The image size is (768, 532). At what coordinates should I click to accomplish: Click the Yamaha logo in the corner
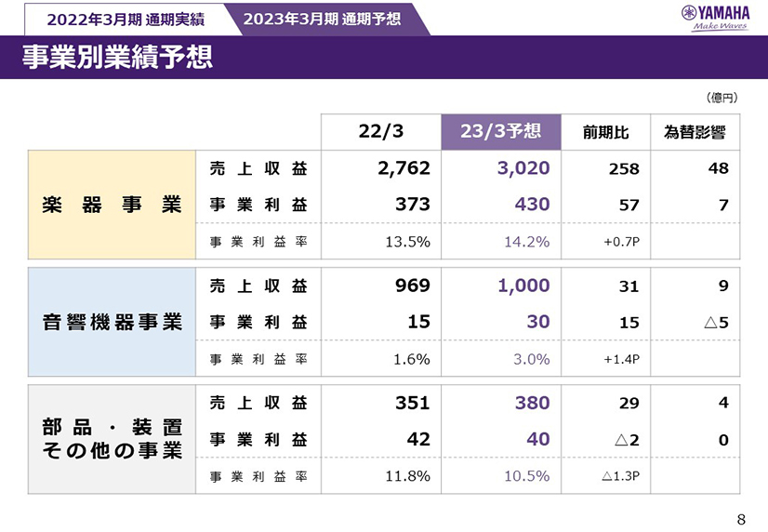(715, 17)
